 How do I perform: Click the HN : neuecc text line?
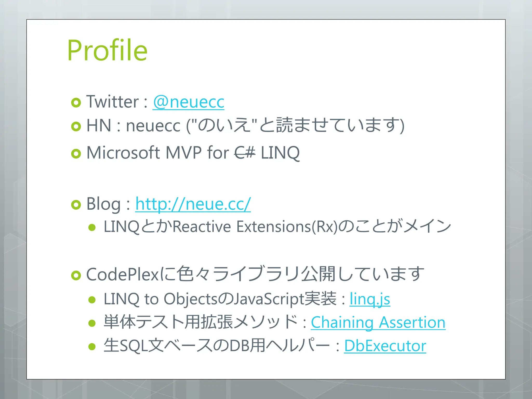pyautogui.click(x=245, y=125)
